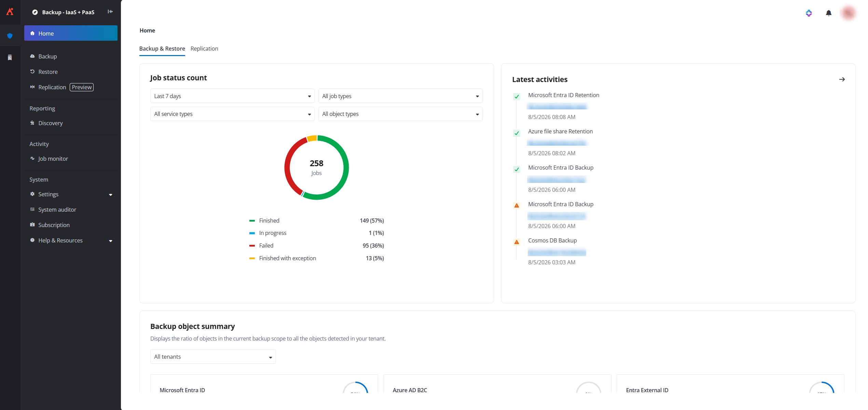The image size is (868, 410).
Task: Open Backup in the sidebar
Action: coord(71,56)
